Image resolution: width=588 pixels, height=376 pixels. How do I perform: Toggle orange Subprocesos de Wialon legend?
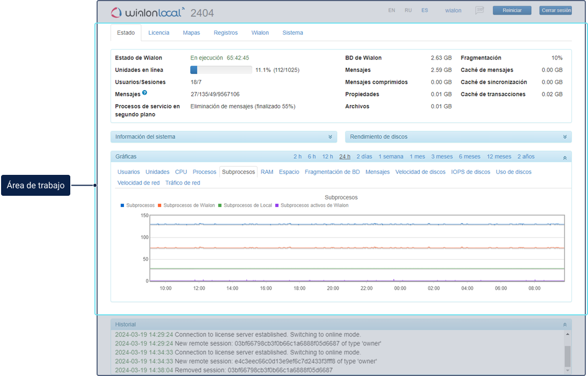tap(186, 205)
